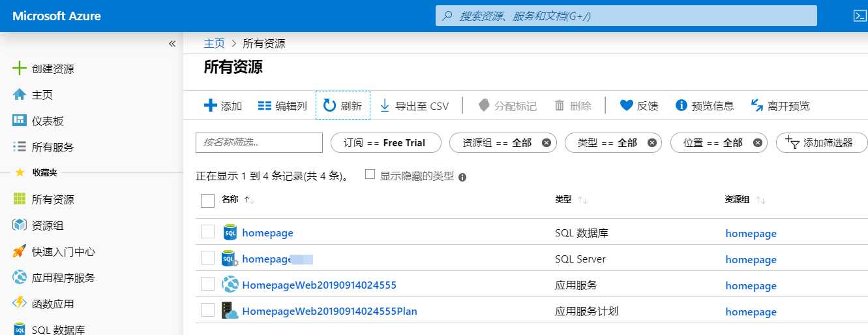Image resolution: width=868 pixels, height=335 pixels.
Task: Open 函数应用 lightning icon in sidebar
Action: 20,304
